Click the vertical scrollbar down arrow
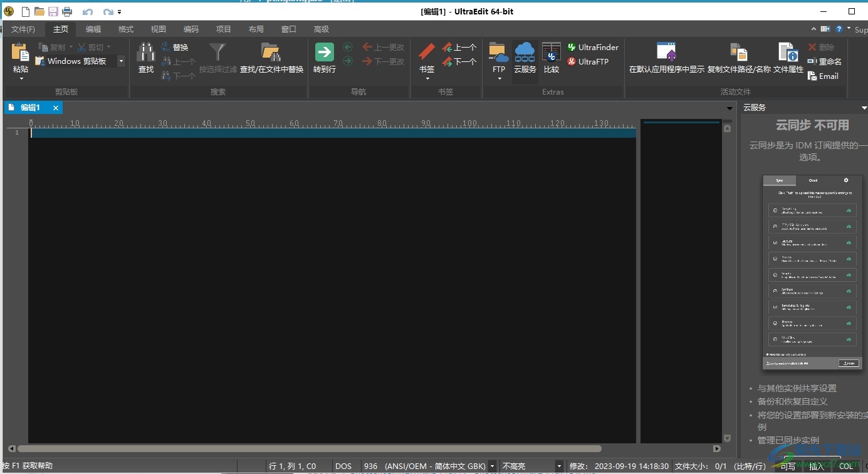Viewport: 868px width, 474px height. tap(728, 438)
